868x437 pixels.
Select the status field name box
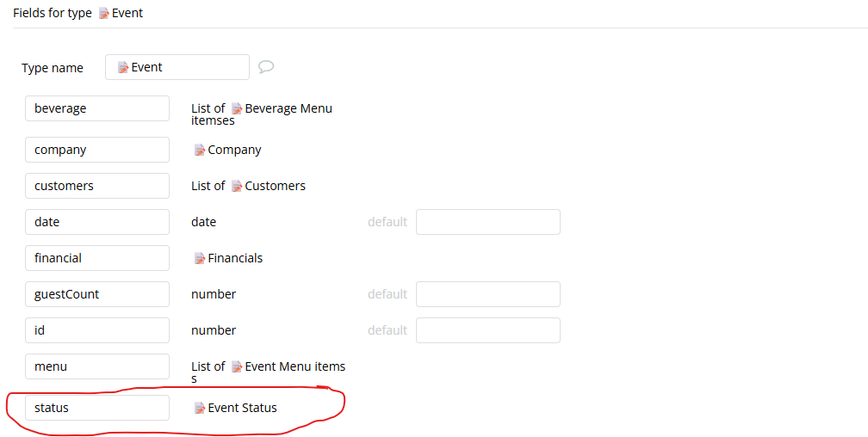click(96, 408)
